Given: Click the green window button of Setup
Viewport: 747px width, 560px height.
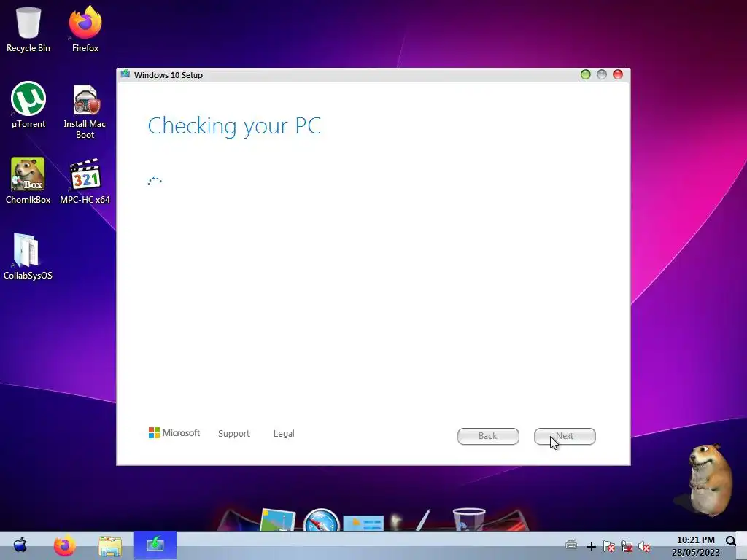Looking at the screenshot, I should click(586, 74).
